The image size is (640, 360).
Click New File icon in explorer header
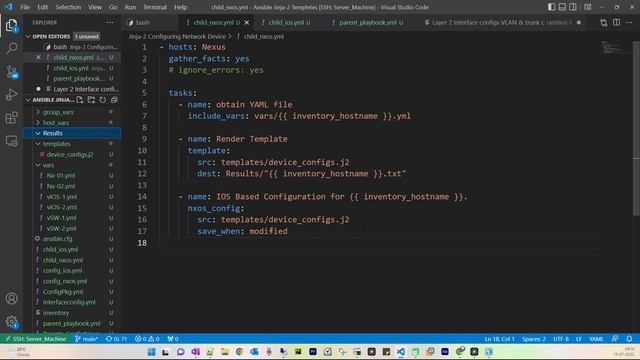click(x=80, y=100)
